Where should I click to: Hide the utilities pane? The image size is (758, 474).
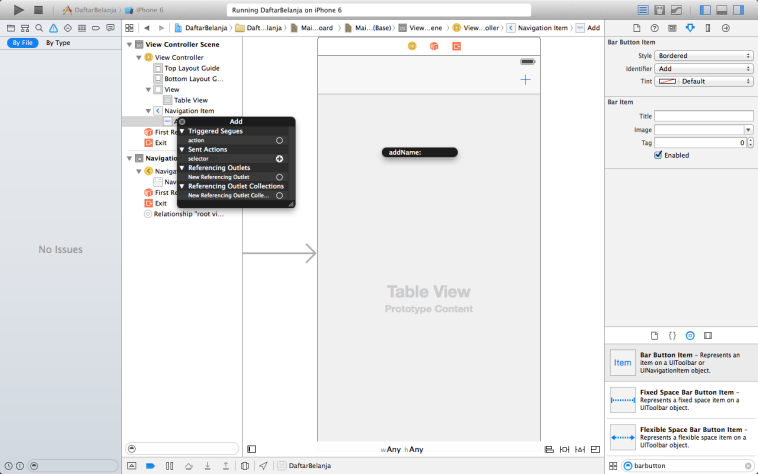pyautogui.click(x=739, y=10)
